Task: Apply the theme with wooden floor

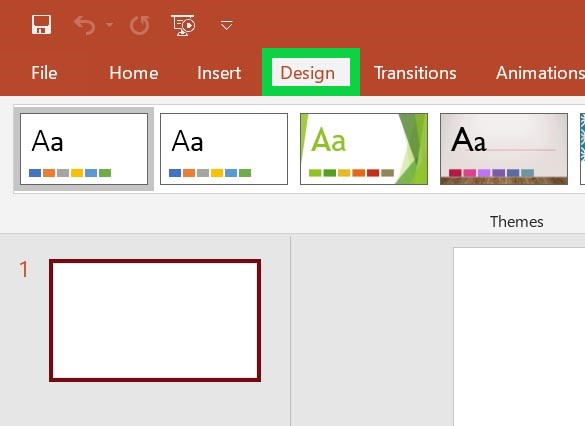Action: pyautogui.click(x=504, y=149)
